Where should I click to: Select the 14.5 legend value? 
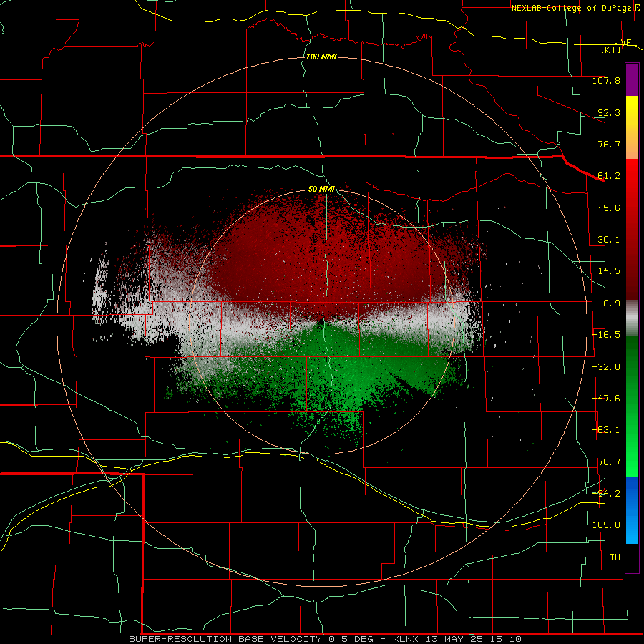coord(609,271)
